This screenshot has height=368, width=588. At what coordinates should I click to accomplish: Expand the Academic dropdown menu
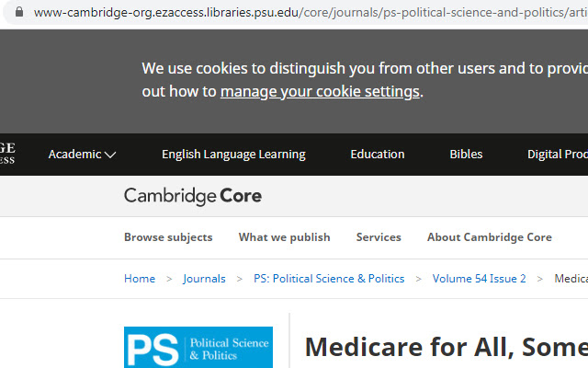tap(82, 155)
